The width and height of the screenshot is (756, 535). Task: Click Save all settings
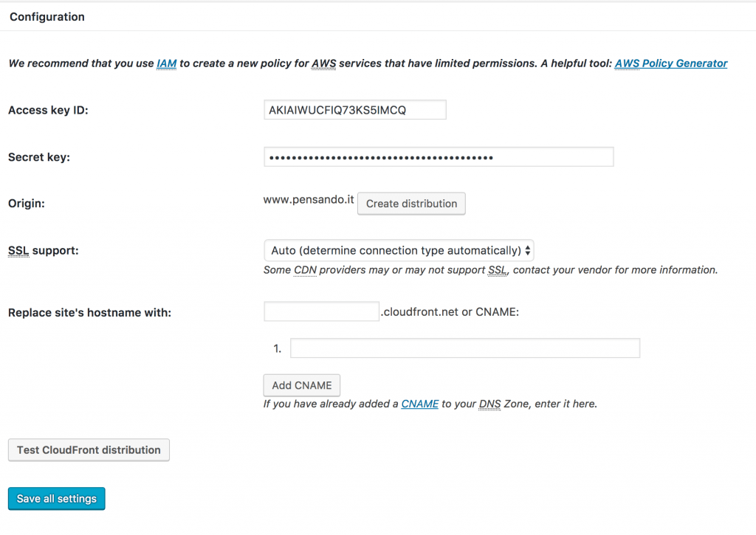pyautogui.click(x=56, y=498)
